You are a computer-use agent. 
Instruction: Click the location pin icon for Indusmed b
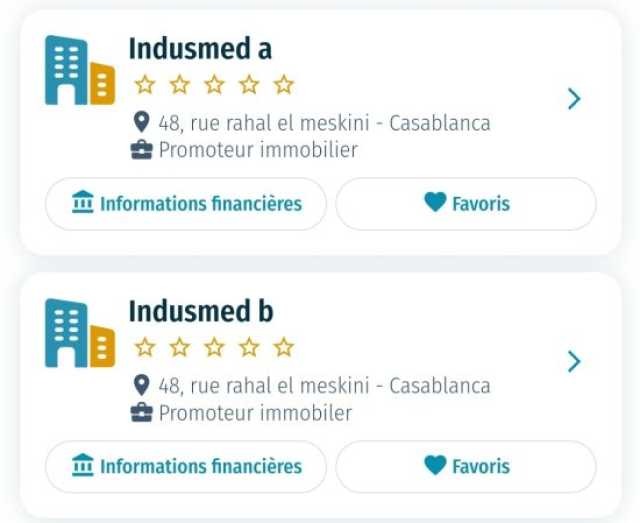[141, 385]
